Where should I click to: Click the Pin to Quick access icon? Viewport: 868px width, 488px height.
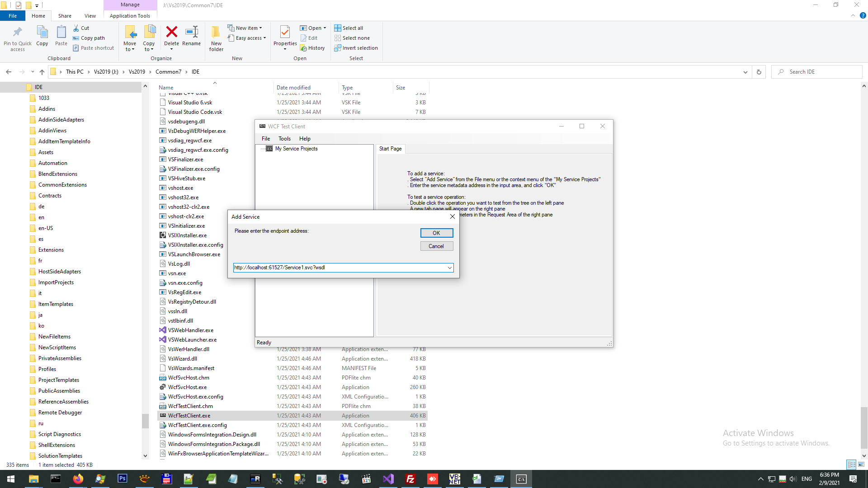[18, 38]
